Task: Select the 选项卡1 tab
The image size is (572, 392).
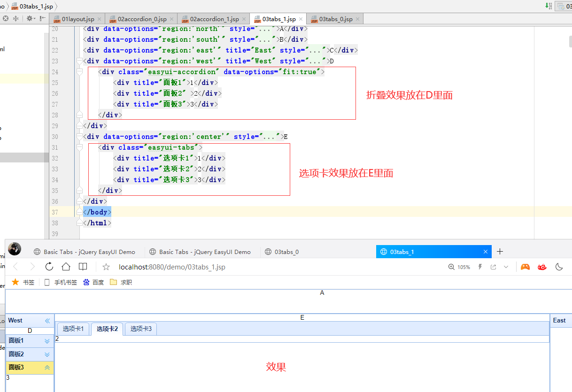Action: click(73, 329)
